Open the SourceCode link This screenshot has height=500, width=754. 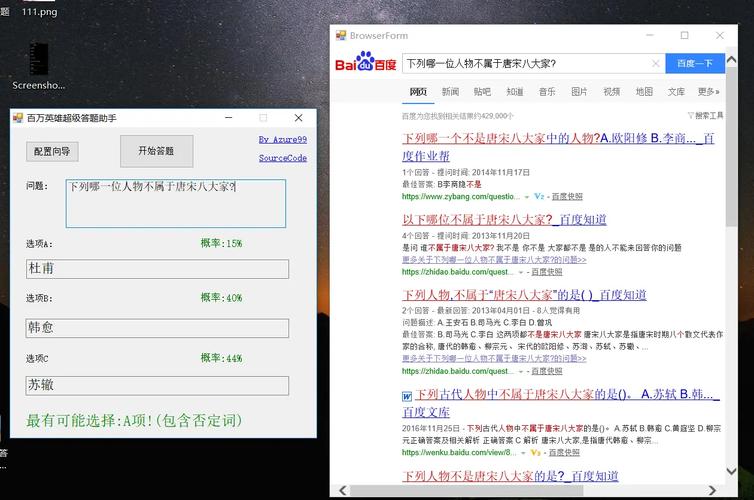283,158
